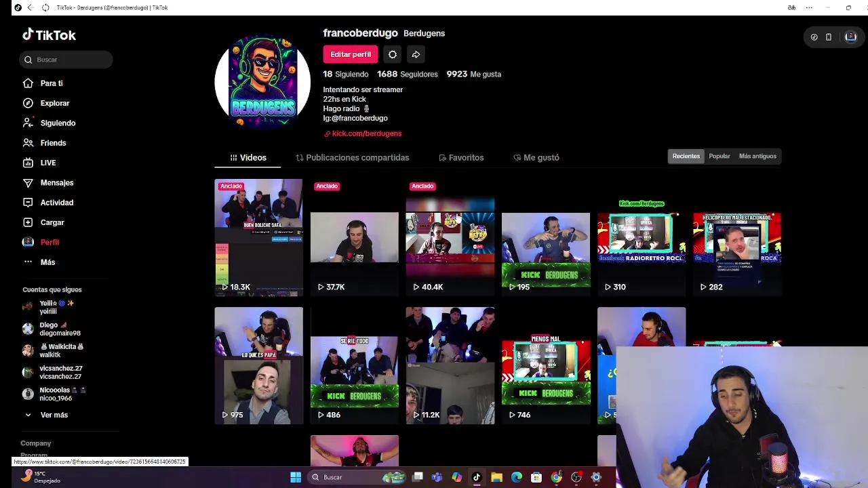Go back with the browser back arrow

click(x=30, y=7)
